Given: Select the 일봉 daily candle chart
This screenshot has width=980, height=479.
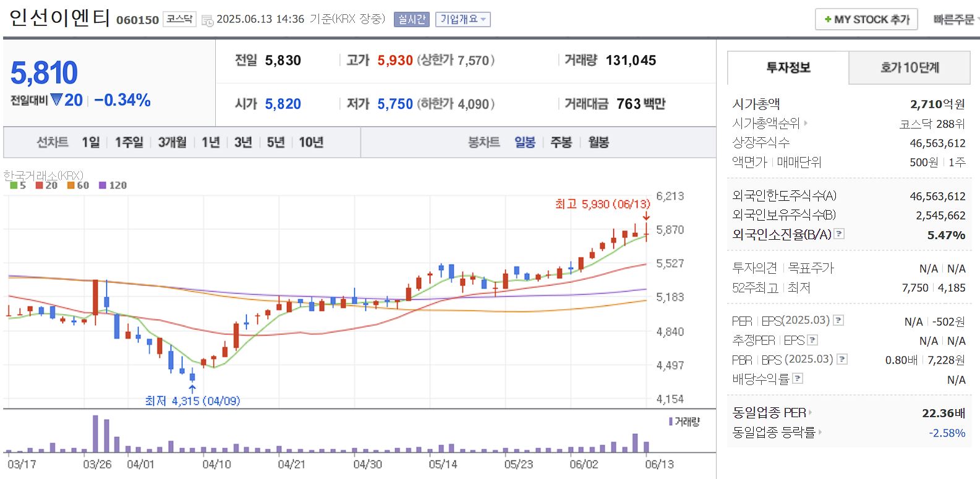Looking at the screenshot, I should point(525,143).
